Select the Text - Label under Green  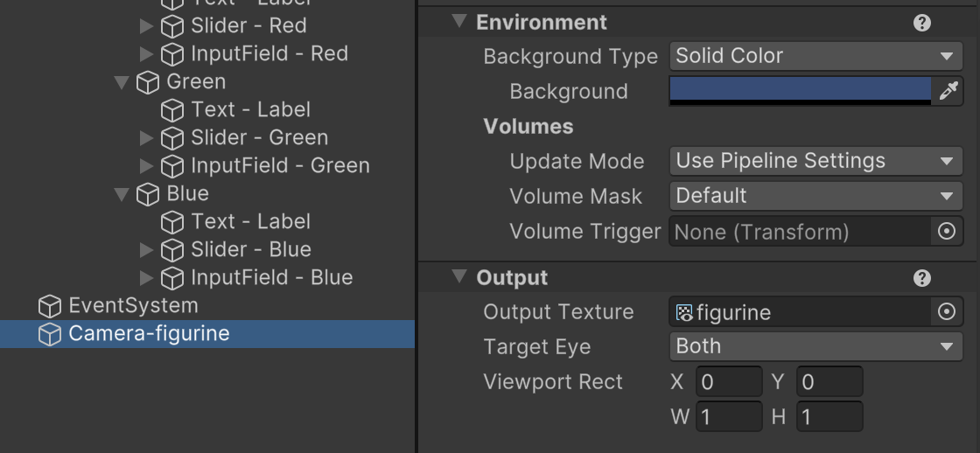(250, 110)
